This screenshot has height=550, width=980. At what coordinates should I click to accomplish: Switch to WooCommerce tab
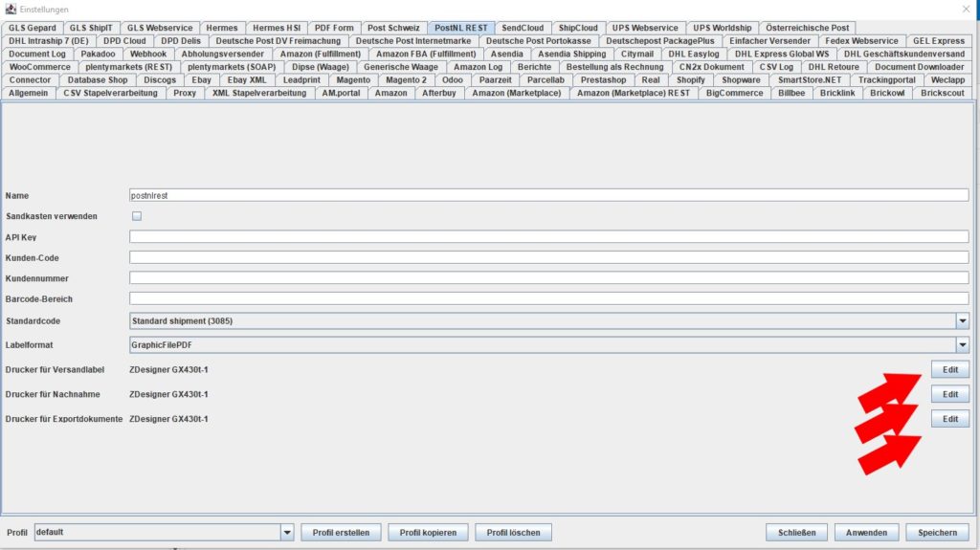pos(40,67)
